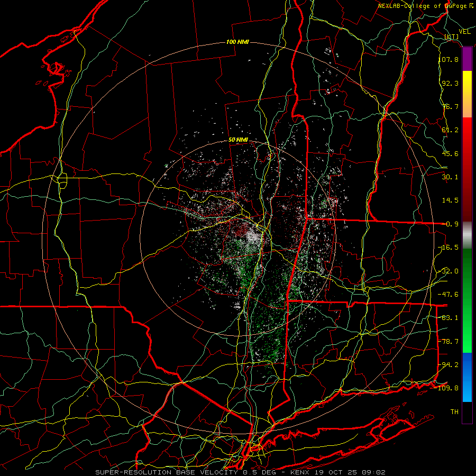Screen dimensions: 476x476
Task: Click the -32.0 velocity scale value
Action: tap(448, 271)
